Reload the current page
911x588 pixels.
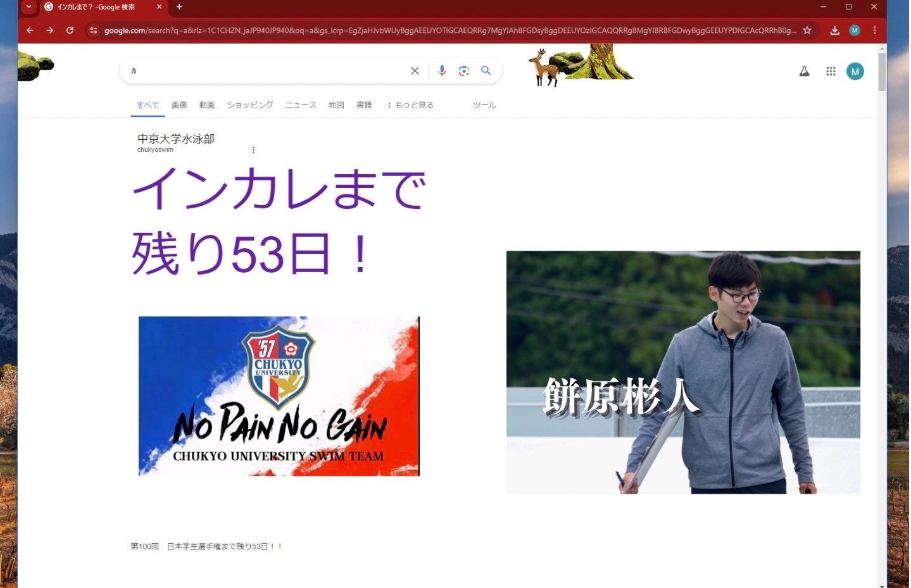pyautogui.click(x=70, y=30)
